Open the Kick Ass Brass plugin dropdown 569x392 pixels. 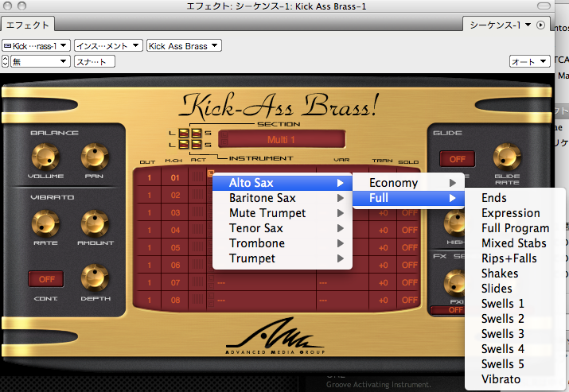(x=184, y=45)
